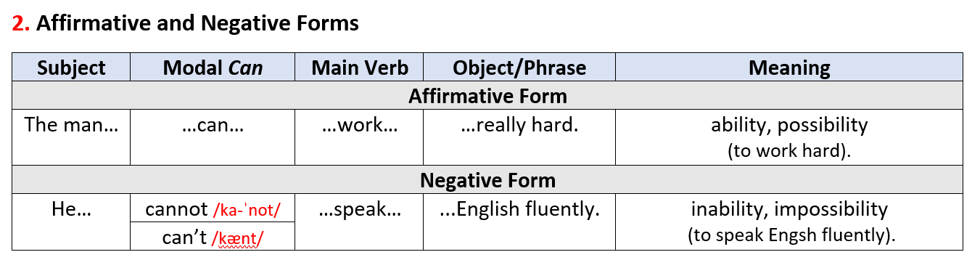Click the 'cannot' cell with red phonetics
980x268 pixels.
click(213, 208)
